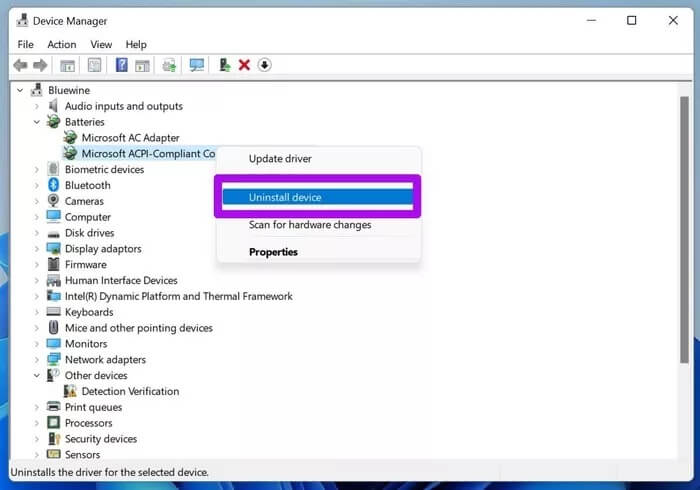Click the Bluetooth category icon

click(x=54, y=185)
